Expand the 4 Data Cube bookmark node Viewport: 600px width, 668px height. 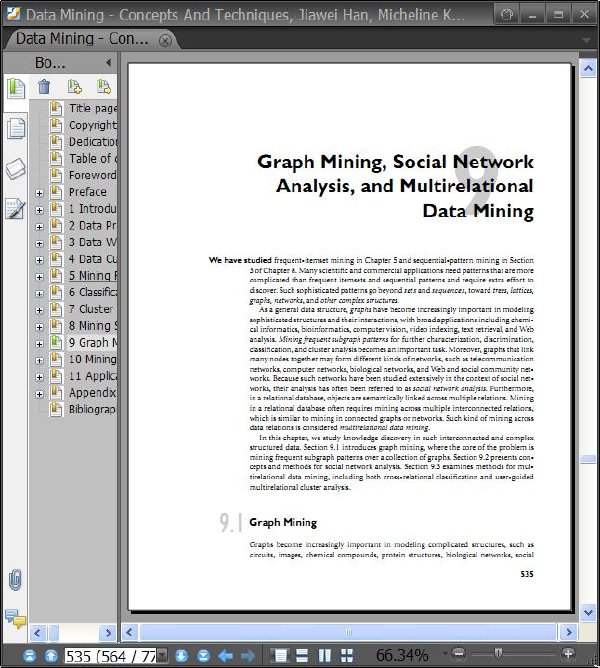(39, 260)
